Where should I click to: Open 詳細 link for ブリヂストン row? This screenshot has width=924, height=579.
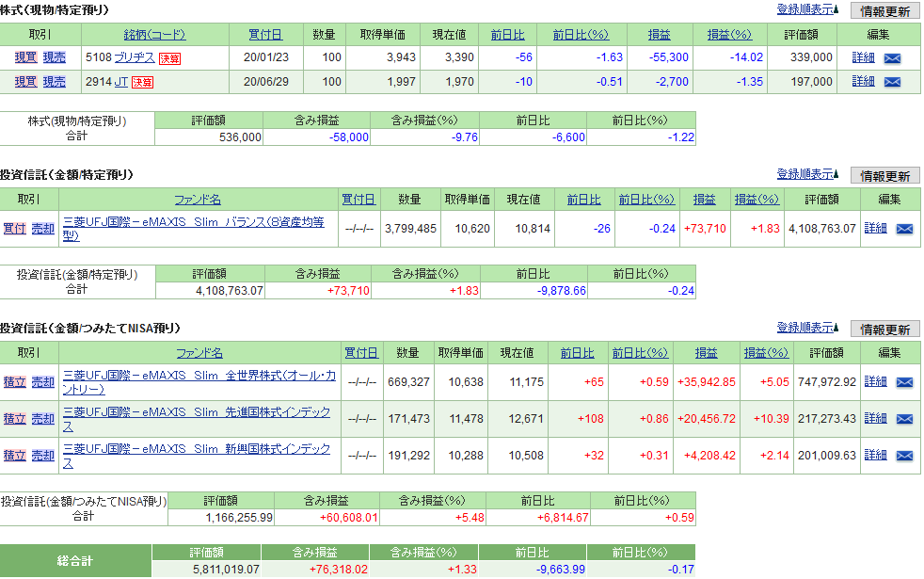pyautogui.click(x=863, y=57)
